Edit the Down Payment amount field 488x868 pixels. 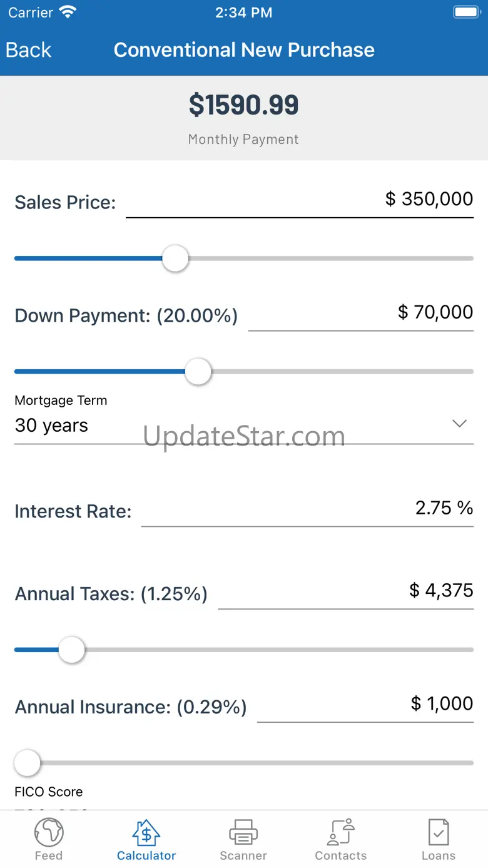360,312
